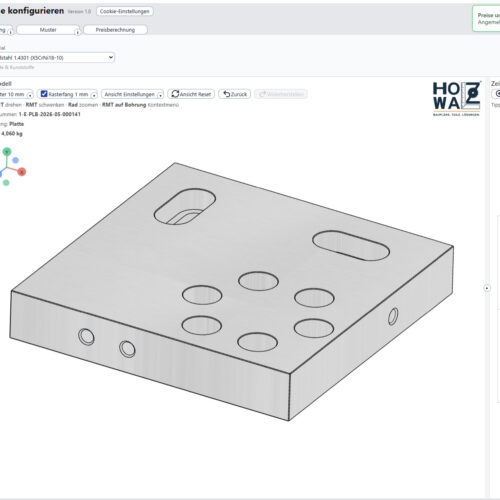Click the weight value 4,060 kg

[12, 134]
